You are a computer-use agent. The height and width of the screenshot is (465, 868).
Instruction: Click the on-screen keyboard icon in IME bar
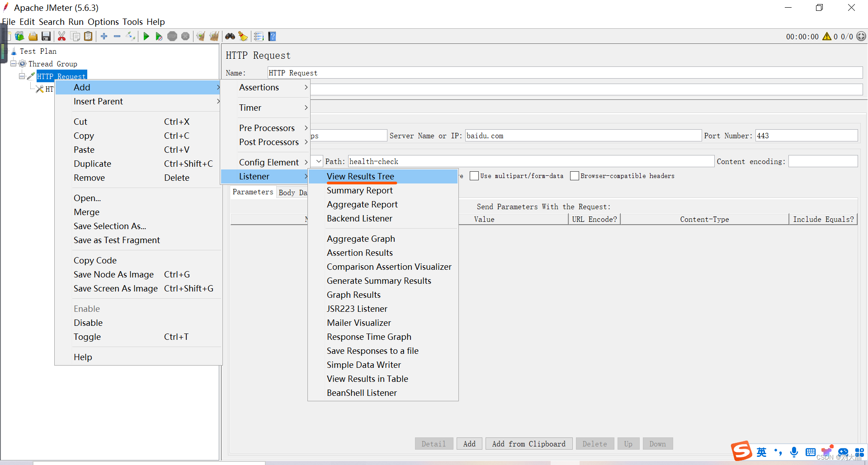click(x=811, y=452)
